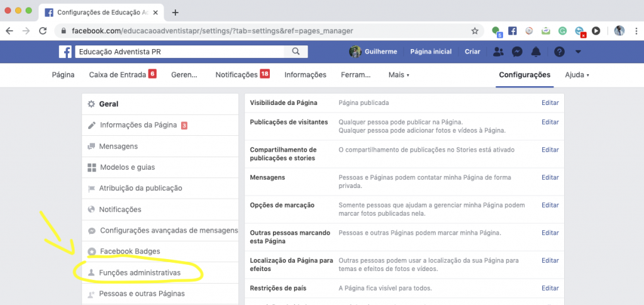
Task: Open Pessoas e outras Páginas
Action: click(x=160, y=294)
